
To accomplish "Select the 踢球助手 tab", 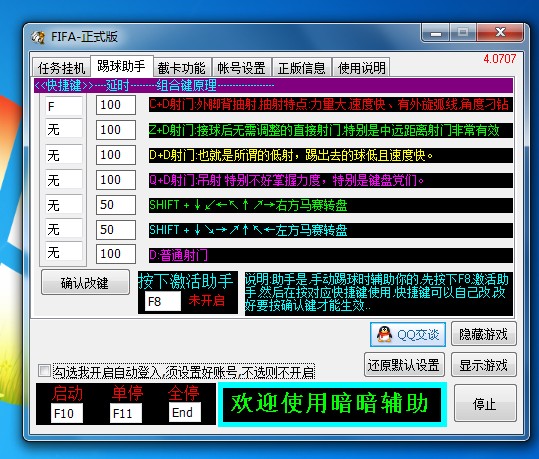I will 122,66.
